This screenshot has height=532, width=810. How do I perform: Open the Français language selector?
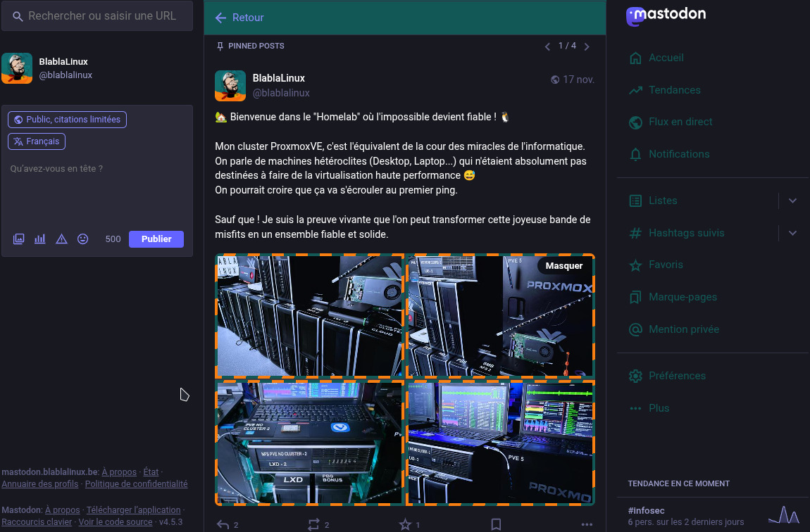pos(37,141)
